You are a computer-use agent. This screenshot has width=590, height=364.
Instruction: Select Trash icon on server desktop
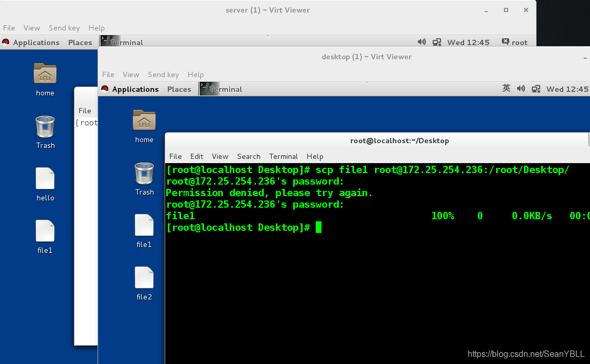(45, 126)
